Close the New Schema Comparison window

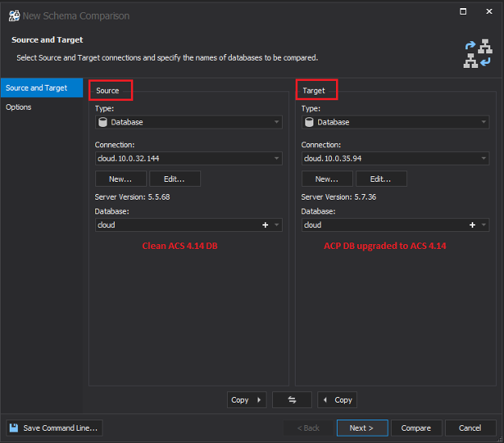489,11
